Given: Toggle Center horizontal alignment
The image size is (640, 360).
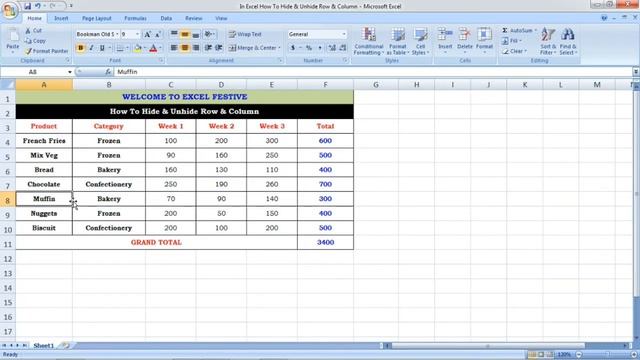Looking at the screenshot, I should 185,48.
